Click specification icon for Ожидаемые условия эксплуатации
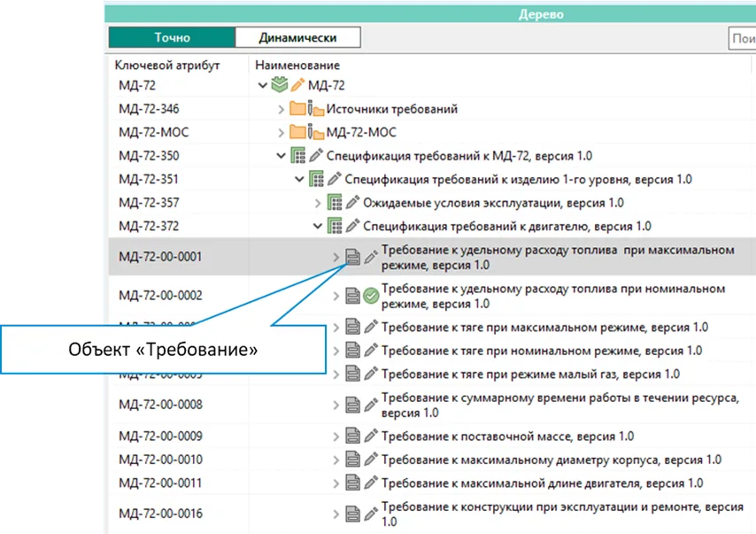Viewport: 756px width, 534px height. pos(335,202)
